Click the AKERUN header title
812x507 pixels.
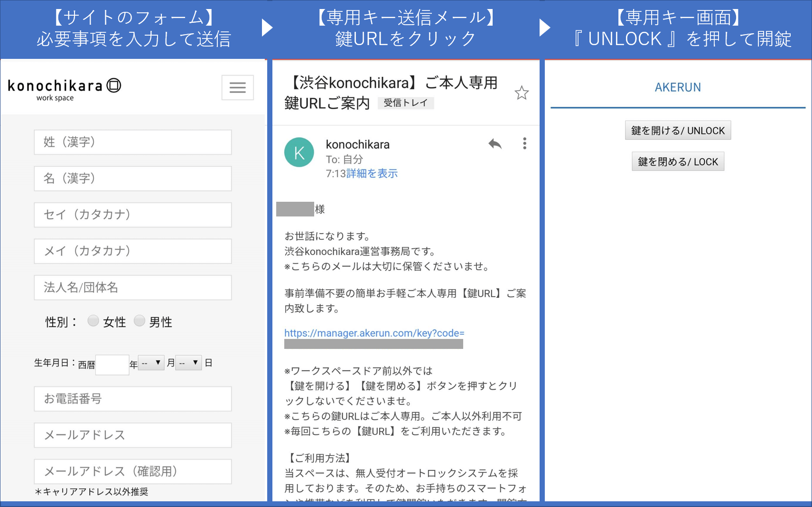[678, 87]
